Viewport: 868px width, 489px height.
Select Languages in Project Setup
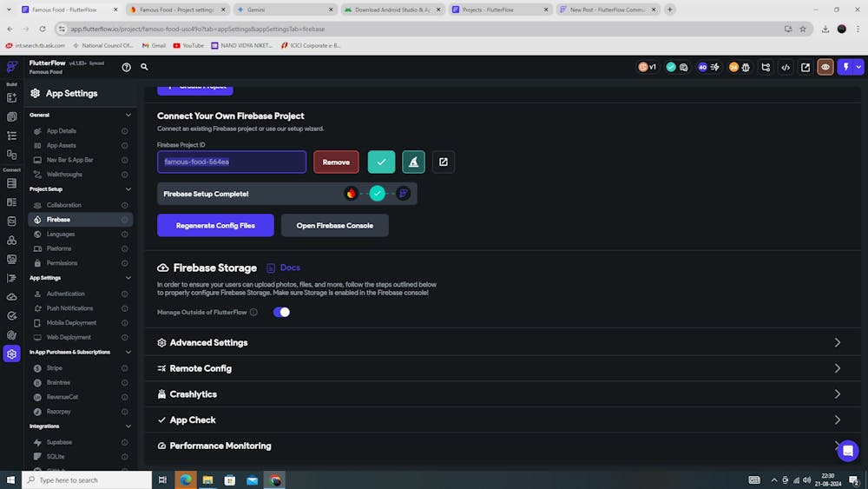click(x=80, y=235)
